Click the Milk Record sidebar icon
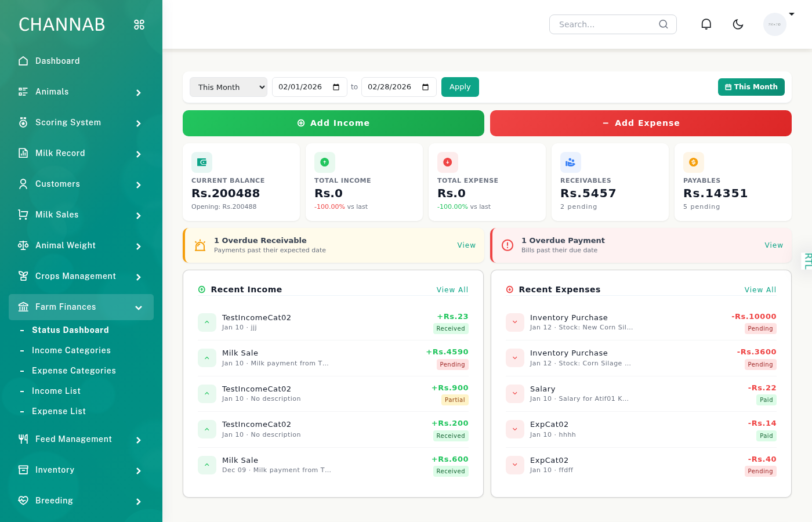The image size is (812, 522). pos(23,153)
